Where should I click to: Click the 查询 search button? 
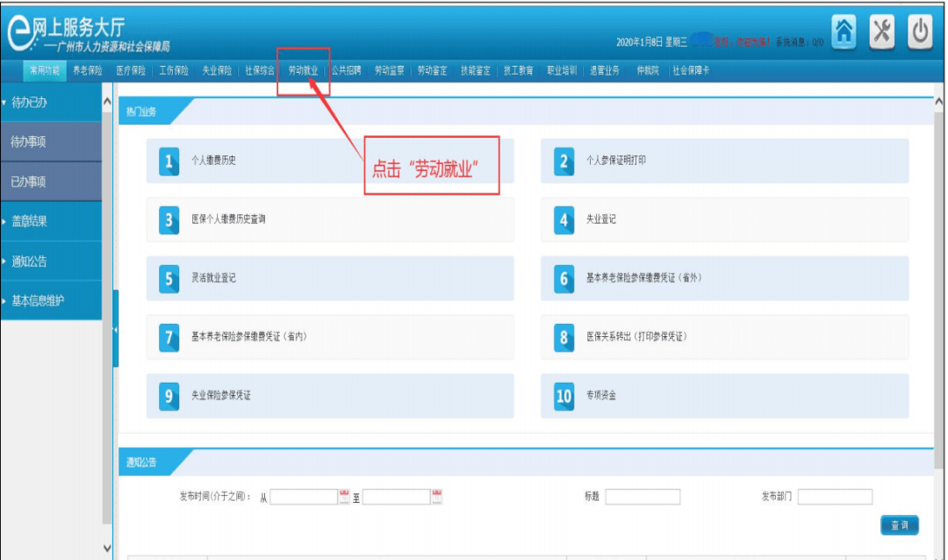899,525
